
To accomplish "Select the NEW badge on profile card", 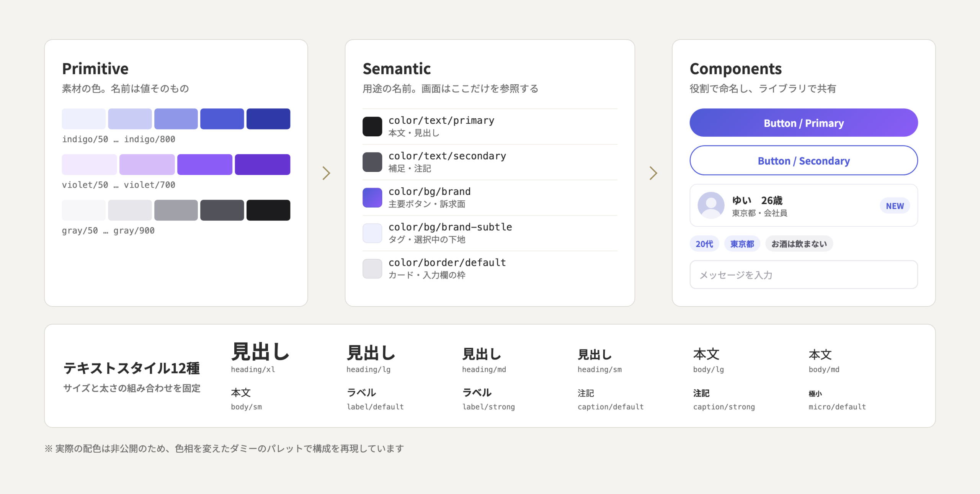I will pos(895,206).
